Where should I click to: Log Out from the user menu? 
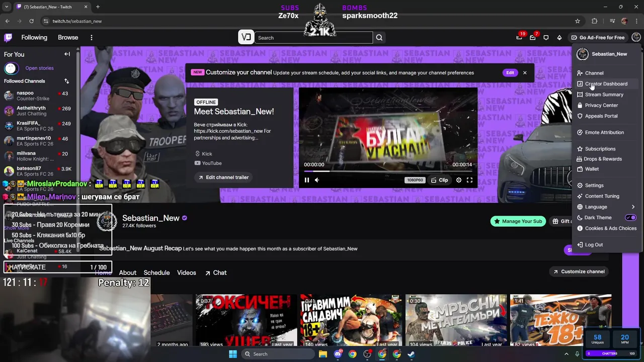point(606,245)
